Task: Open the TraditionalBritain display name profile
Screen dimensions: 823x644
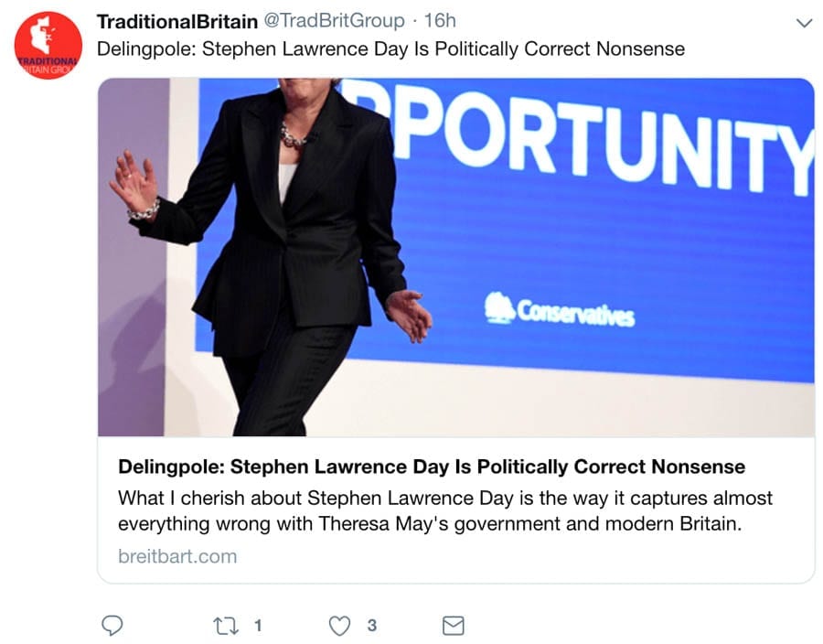Action: pyautogui.click(x=176, y=21)
